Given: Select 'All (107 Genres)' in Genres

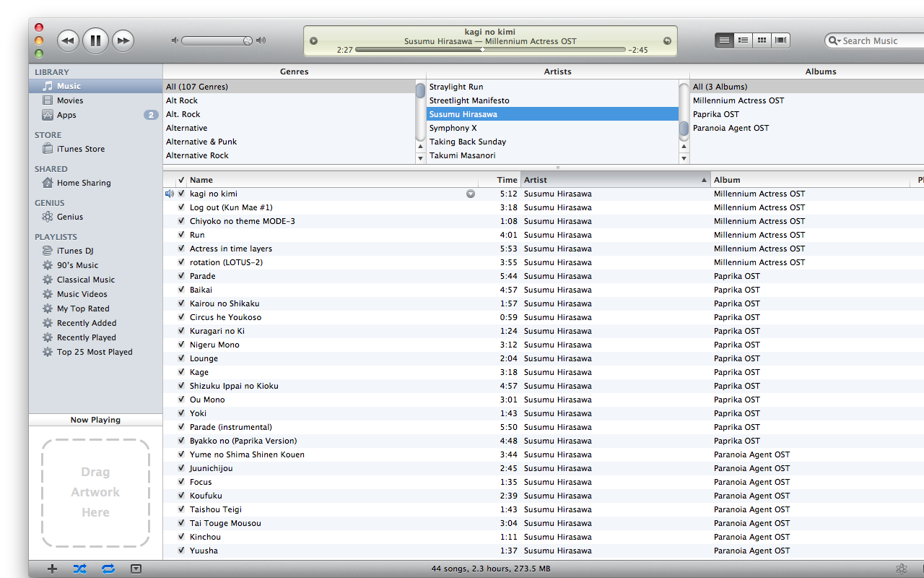Looking at the screenshot, I should [289, 87].
